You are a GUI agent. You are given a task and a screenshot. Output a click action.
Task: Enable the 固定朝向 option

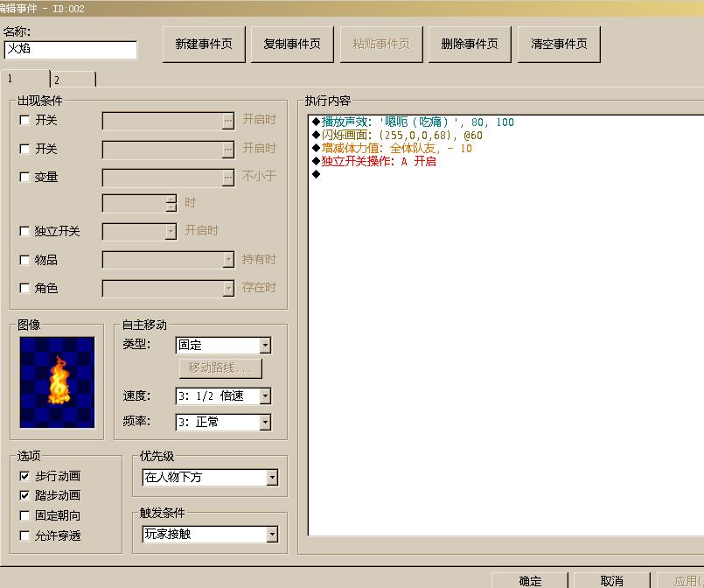click(x=24, y=515)
